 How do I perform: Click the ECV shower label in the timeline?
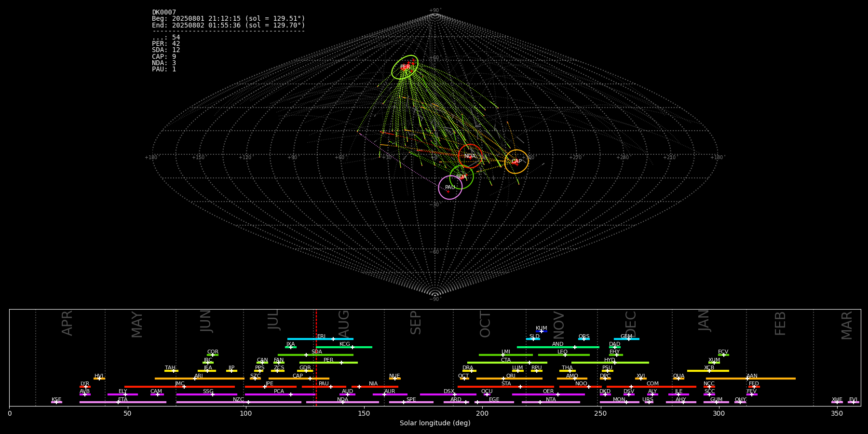(723, 352)
